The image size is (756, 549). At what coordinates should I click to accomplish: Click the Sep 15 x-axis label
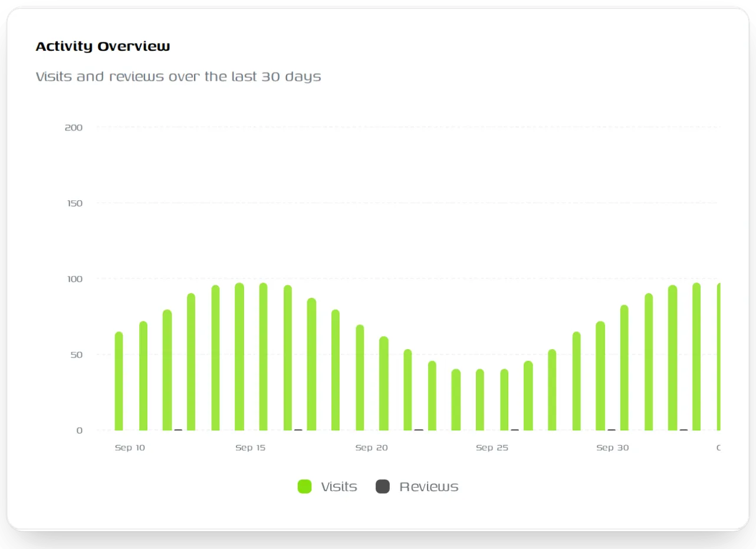[251, 448]
